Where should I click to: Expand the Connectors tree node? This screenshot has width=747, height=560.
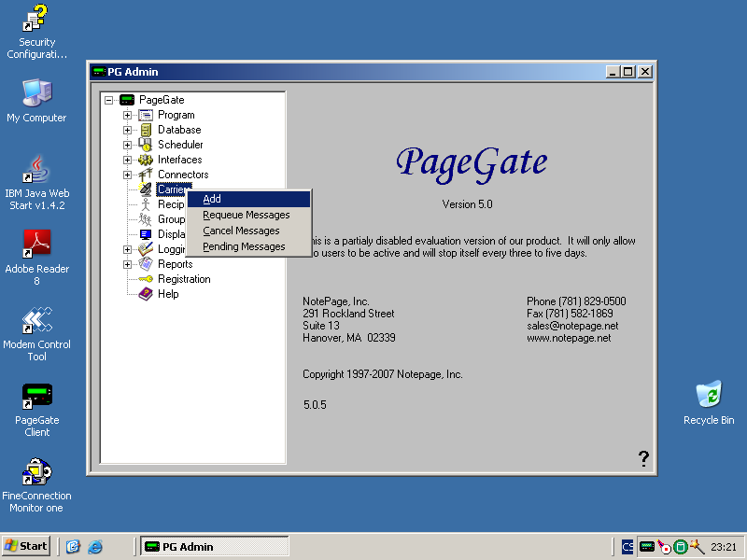coord(127,175)
